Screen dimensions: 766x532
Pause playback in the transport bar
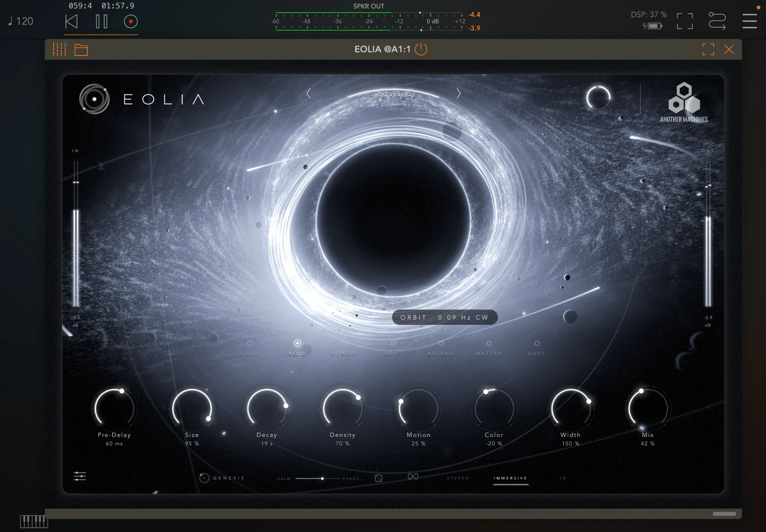pyautogui.click(x=101, y=21)
